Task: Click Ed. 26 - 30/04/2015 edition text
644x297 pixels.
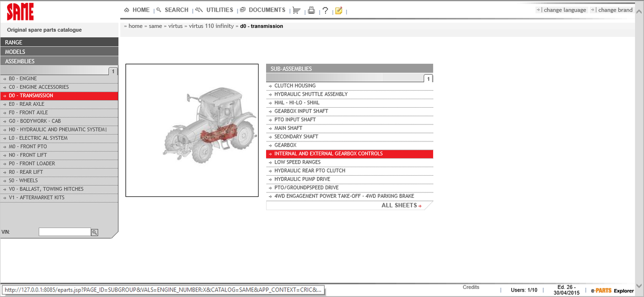Action: [x=567, y=290]
